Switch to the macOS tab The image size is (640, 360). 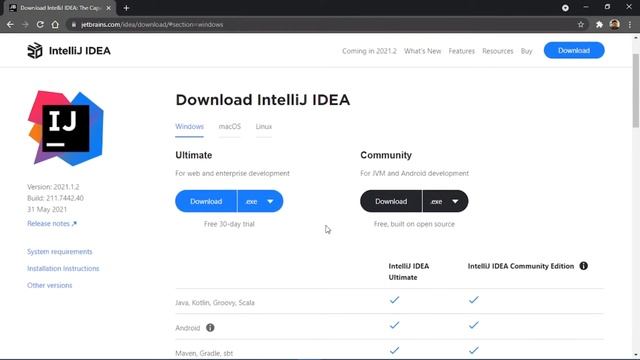[x=230, y=127]
